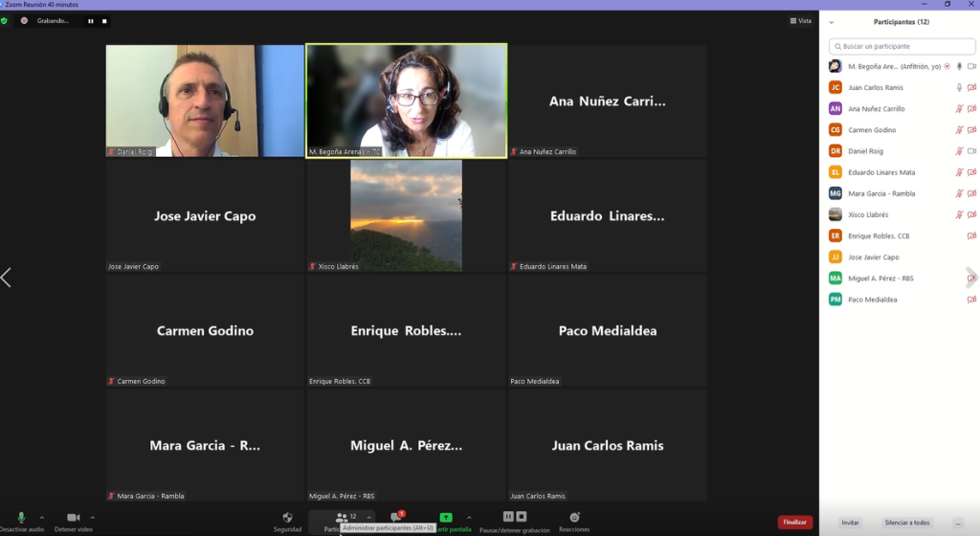Screen dimensions: 980x536
Task: Collapse participants panel with top-left chevron
Action: [831, 22]
